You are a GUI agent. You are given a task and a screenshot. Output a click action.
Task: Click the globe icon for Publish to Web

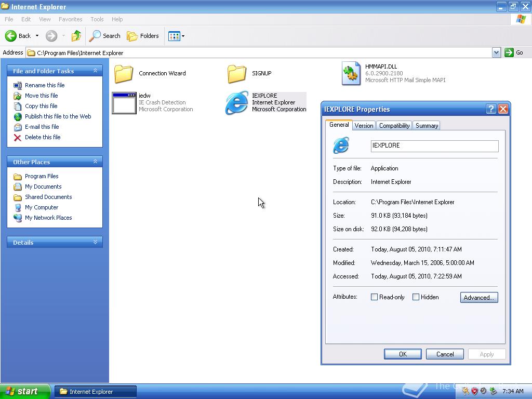18,117
